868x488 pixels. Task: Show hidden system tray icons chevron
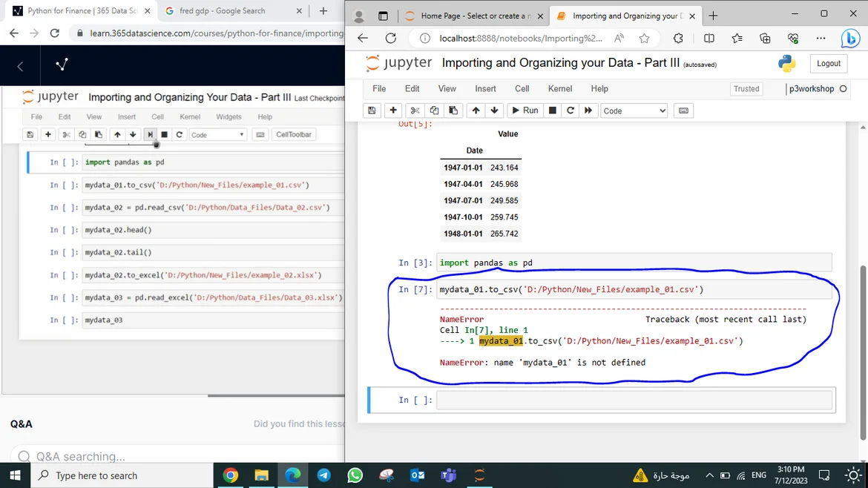coord(709,475)
